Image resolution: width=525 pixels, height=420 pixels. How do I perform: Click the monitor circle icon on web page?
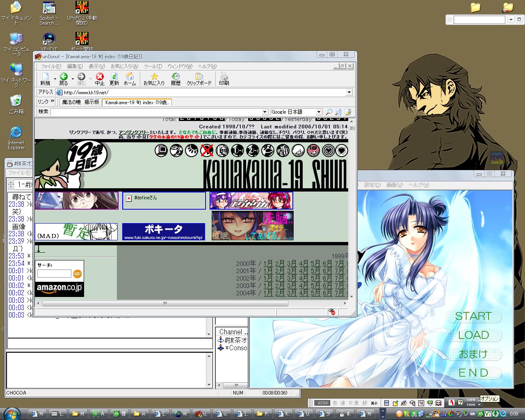coord(161,151)
